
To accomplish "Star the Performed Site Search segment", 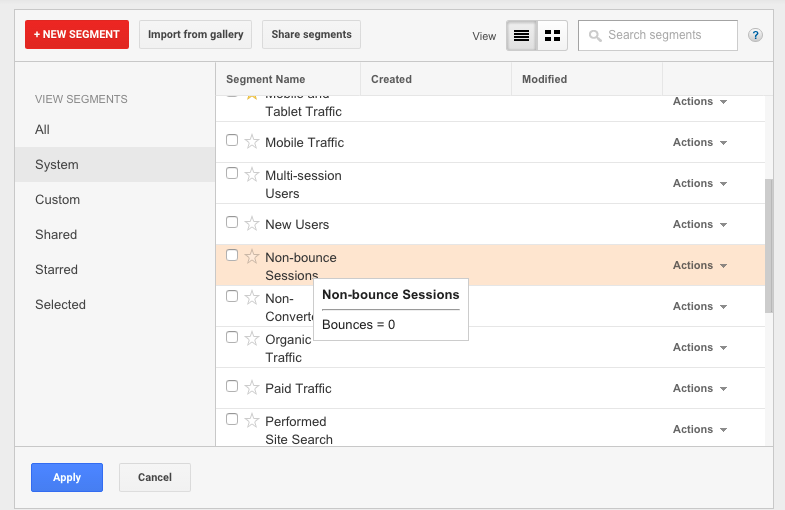I will click(252, 421).
